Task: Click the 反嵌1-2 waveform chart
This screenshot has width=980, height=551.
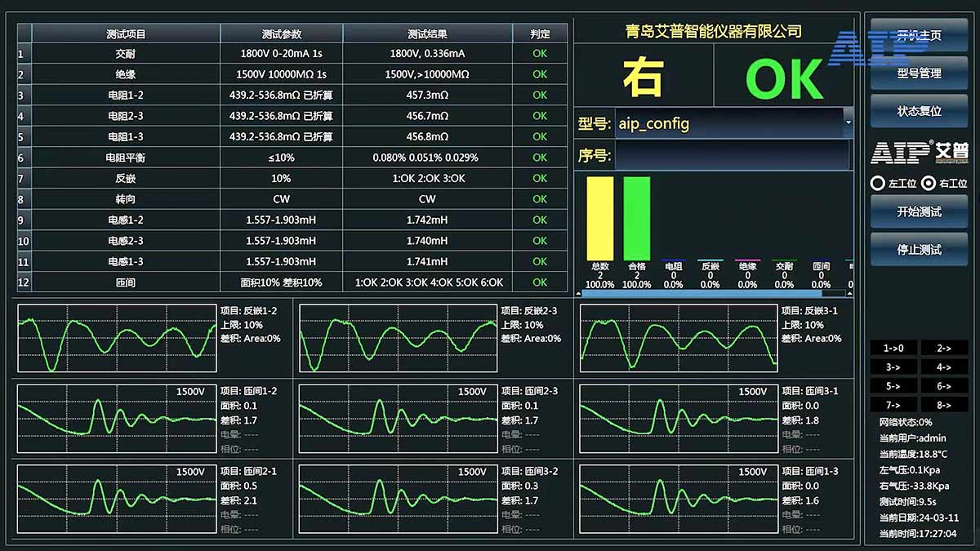Action: pos(114,335)
